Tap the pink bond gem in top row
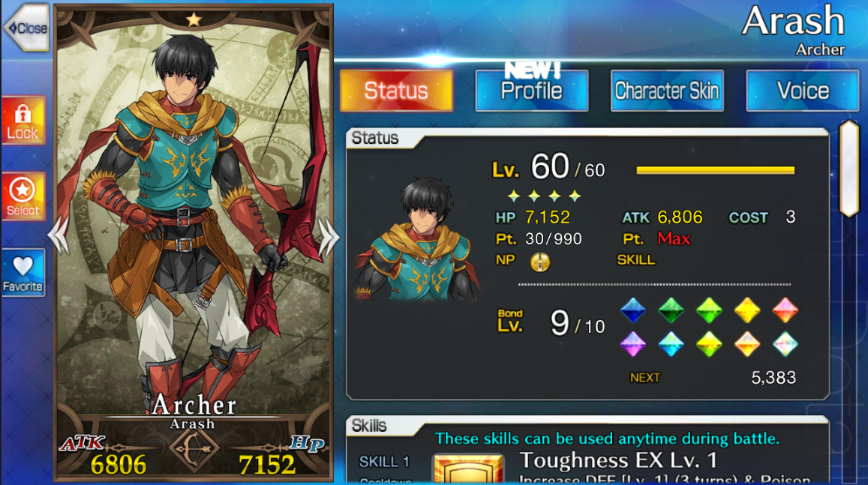 tap(785, 310)
